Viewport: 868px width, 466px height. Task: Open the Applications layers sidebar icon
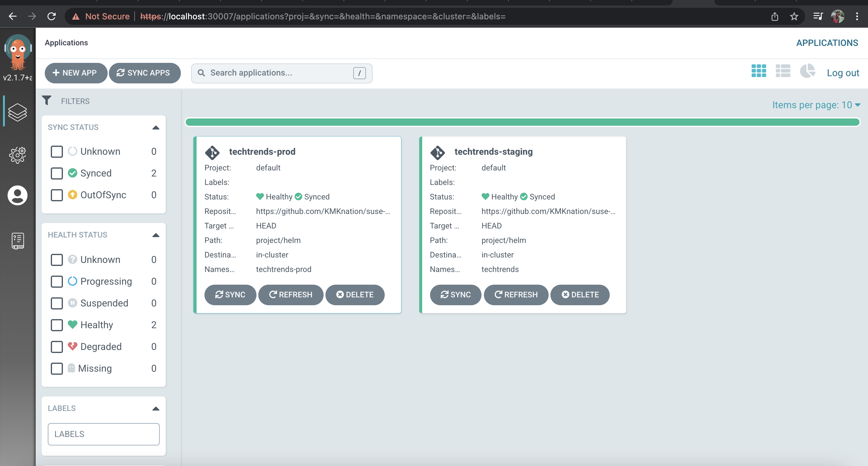point(18,112)
